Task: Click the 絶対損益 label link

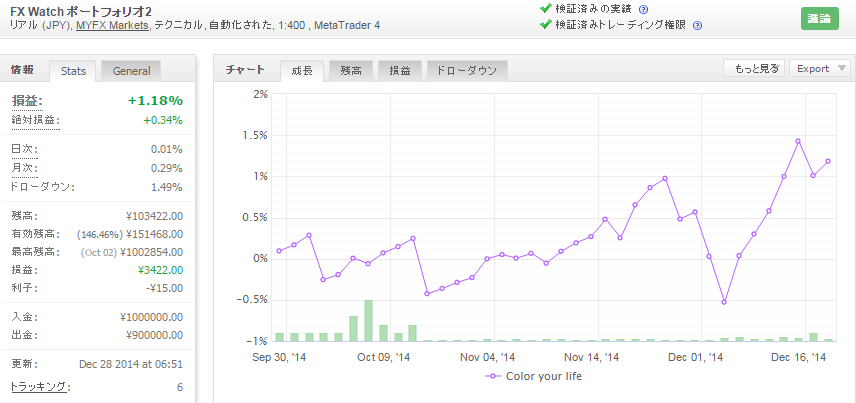Action: click(35, 121)
